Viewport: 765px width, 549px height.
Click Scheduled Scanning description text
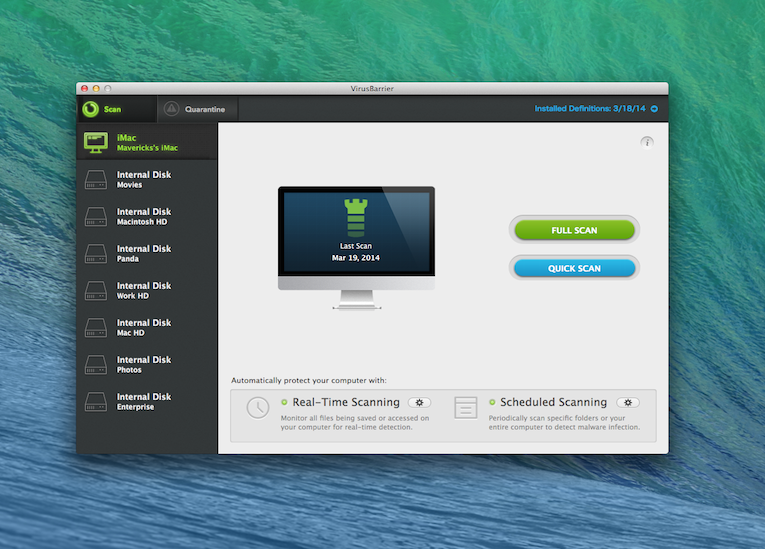pos(564,423)
